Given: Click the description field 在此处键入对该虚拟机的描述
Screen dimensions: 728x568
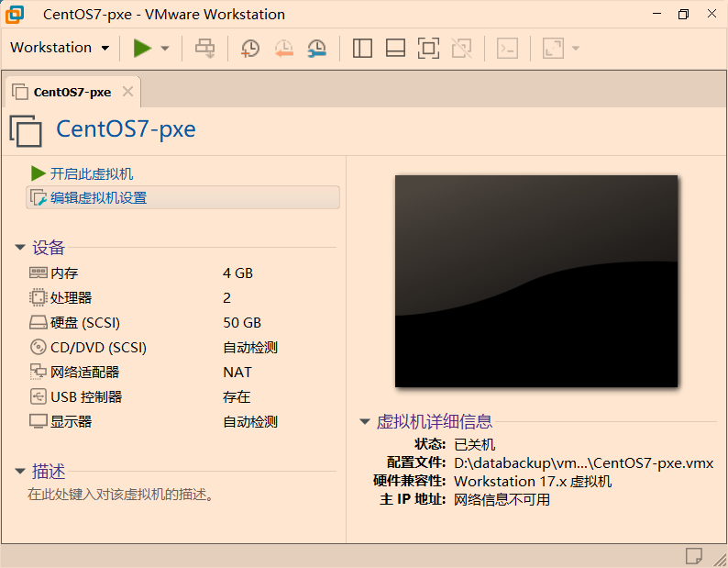Looking at the screenshot, I should pyautogui.click(x=121, y=494).
